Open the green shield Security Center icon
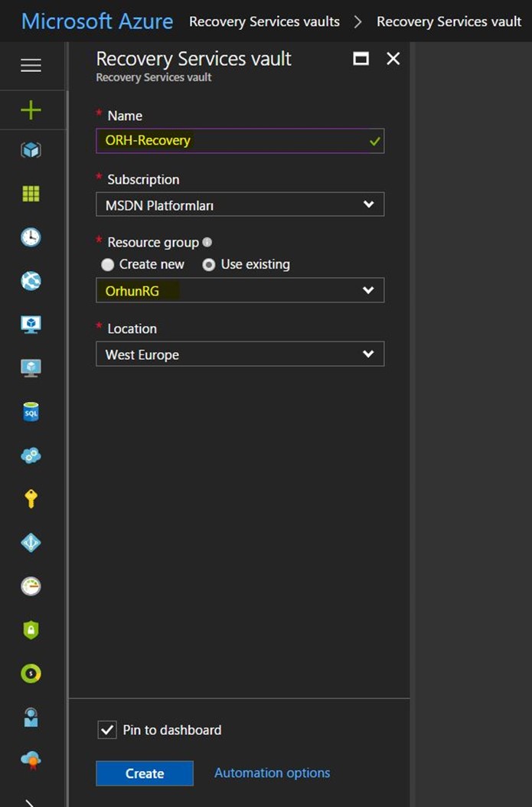532x807 pixels. 31,629
